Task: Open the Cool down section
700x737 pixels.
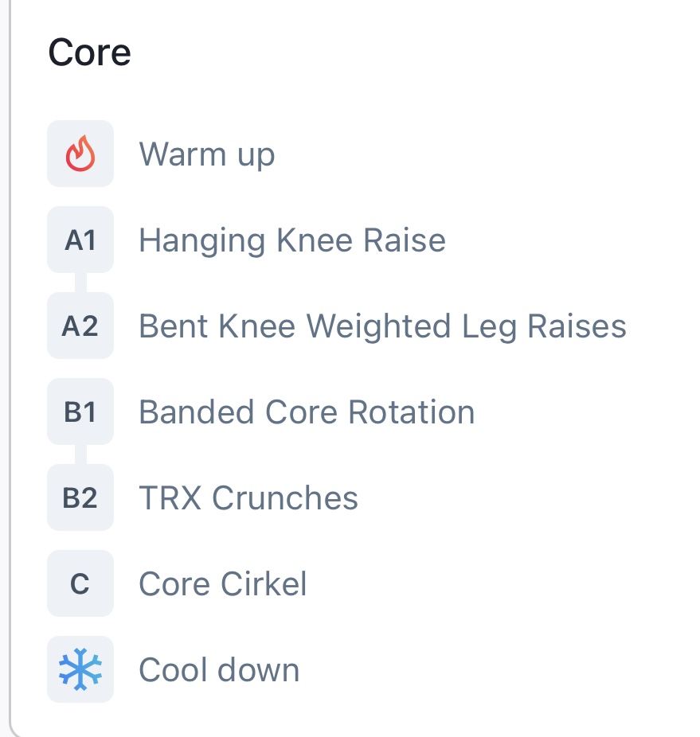Action: (x=219, y=669)
